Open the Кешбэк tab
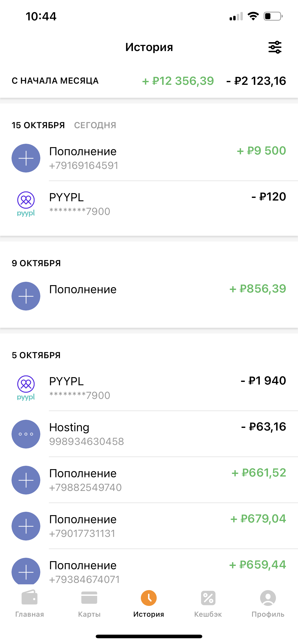The image size is (298, 644). 208,604
